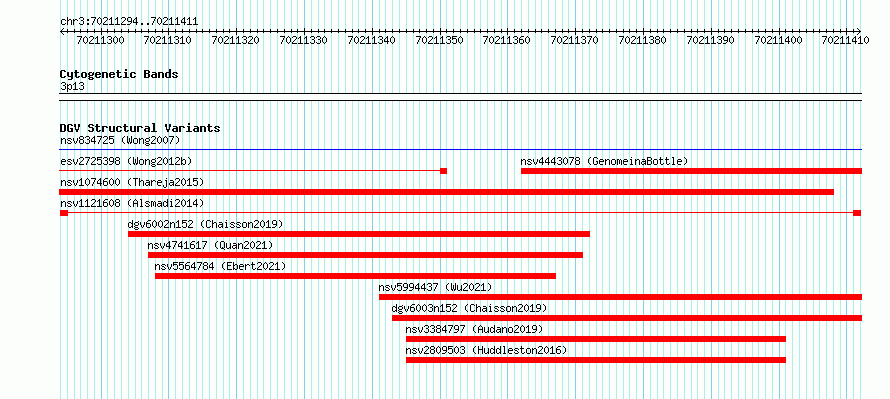Click ruler position 70211400

click(x=778, y=40)
